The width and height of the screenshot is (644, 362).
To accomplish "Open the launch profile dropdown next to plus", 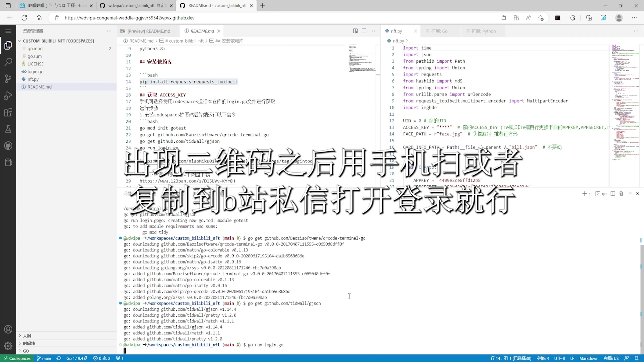I will tap(590, 194).
